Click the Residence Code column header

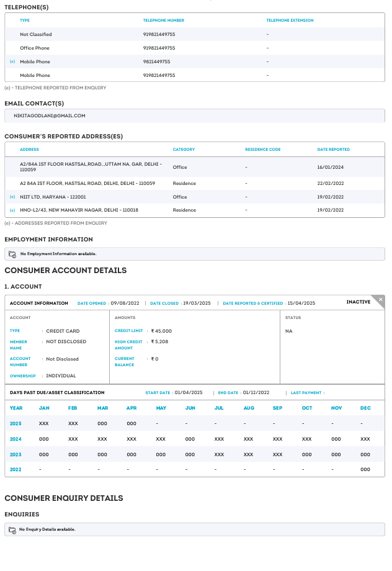tap(263, 150)
